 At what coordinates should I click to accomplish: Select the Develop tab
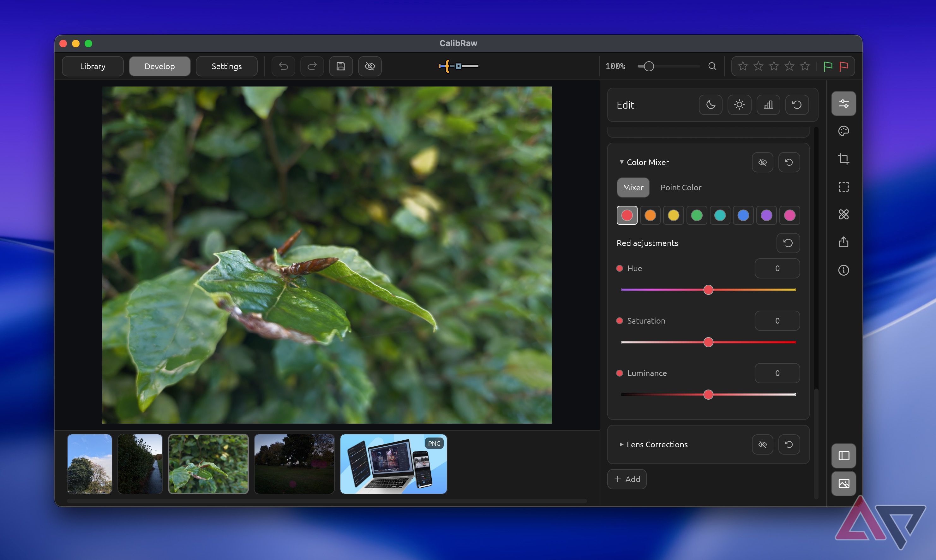tap(160, 66)
